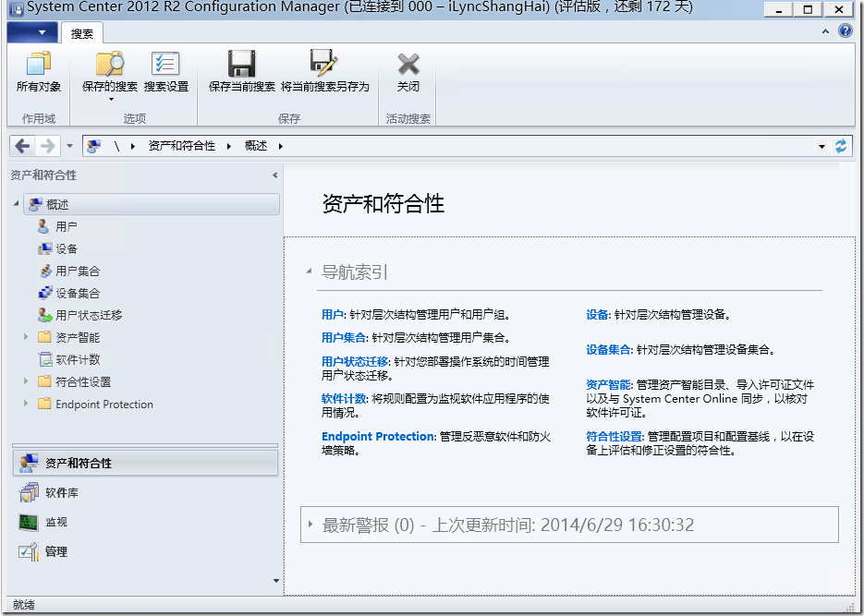Click 概述 in breadcrumb path
864x616 pixels.
coord(256,146)
